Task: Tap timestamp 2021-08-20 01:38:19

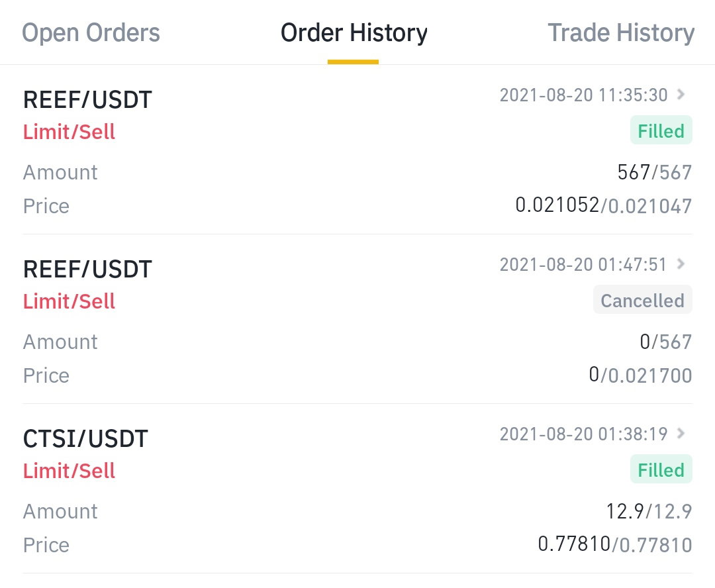Action: [x=584, y=434]
